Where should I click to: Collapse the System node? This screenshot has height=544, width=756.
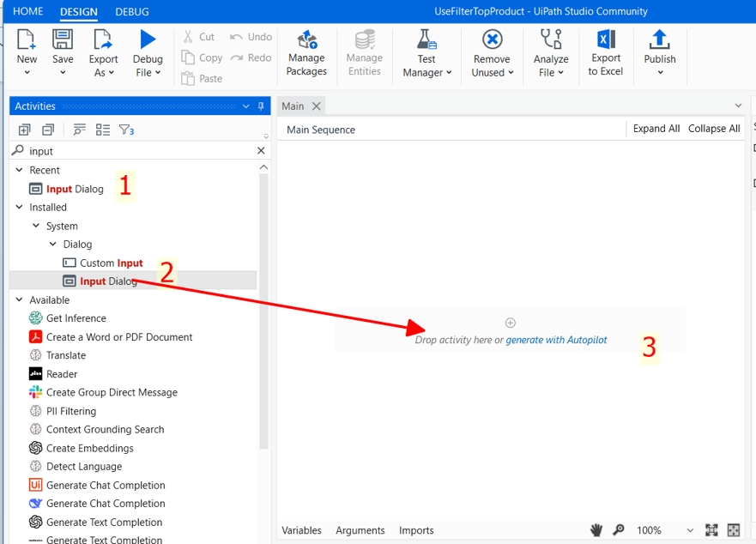coord(36,226)
